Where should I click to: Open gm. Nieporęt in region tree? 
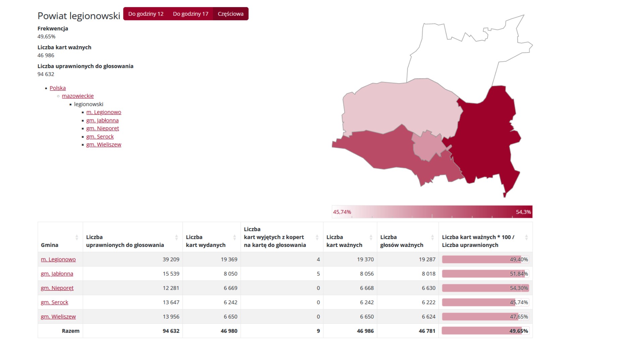coord(103,128)
